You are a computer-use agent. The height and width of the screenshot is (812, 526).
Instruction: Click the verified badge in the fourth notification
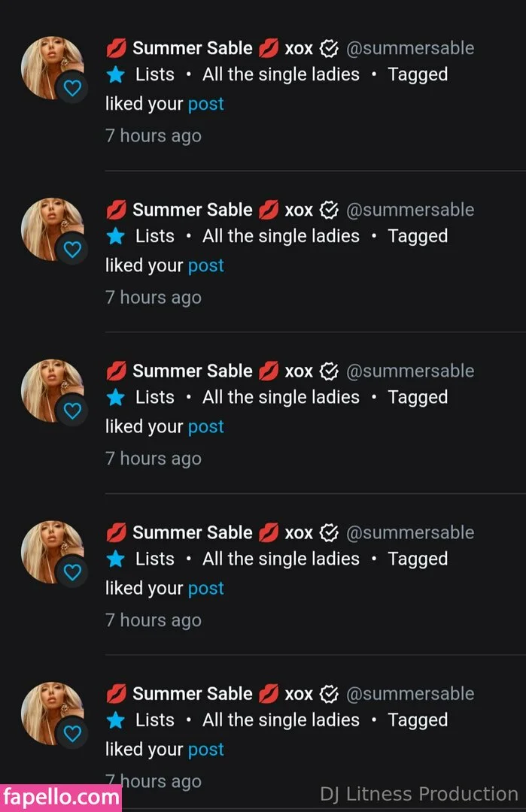tap(329, 533)
